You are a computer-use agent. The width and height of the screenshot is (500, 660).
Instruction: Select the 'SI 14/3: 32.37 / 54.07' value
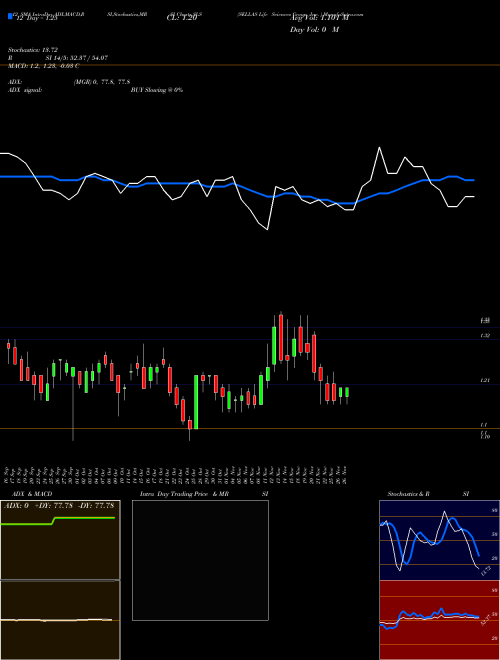click(77, 58)
